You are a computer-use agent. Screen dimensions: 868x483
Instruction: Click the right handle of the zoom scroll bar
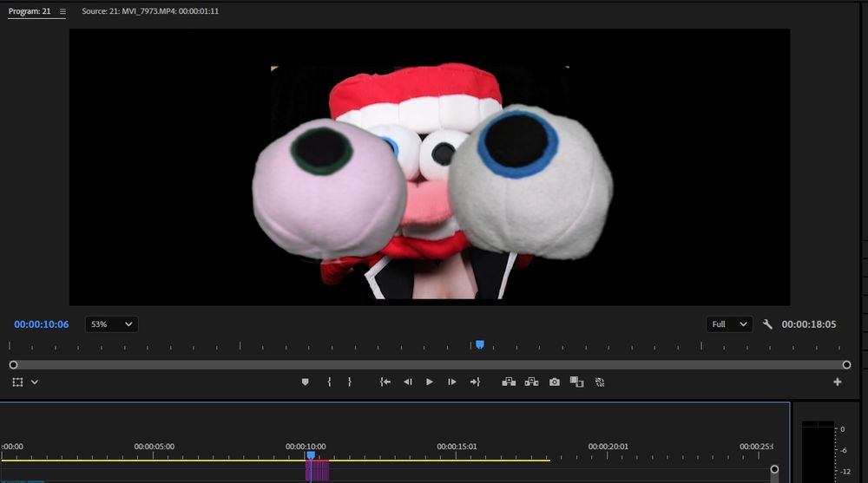(846, 364)
